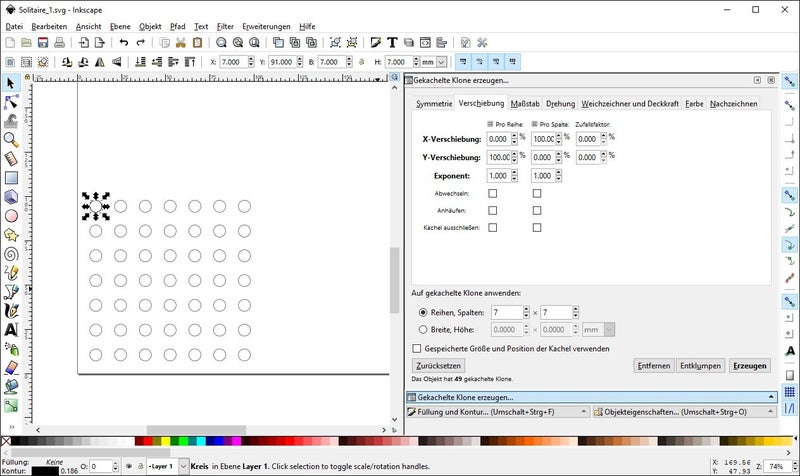The width and height of the screenshot is (800, 476).
Task: Tick Abwechseln checkbox for Pro Reihe
Action: pos(492,193)
